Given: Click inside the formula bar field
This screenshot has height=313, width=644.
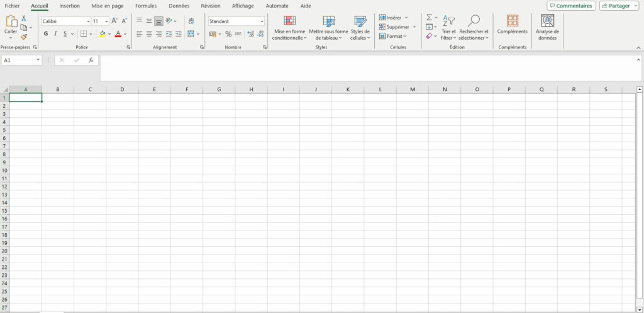Looking at the screenshot, I should coord(370,68).
